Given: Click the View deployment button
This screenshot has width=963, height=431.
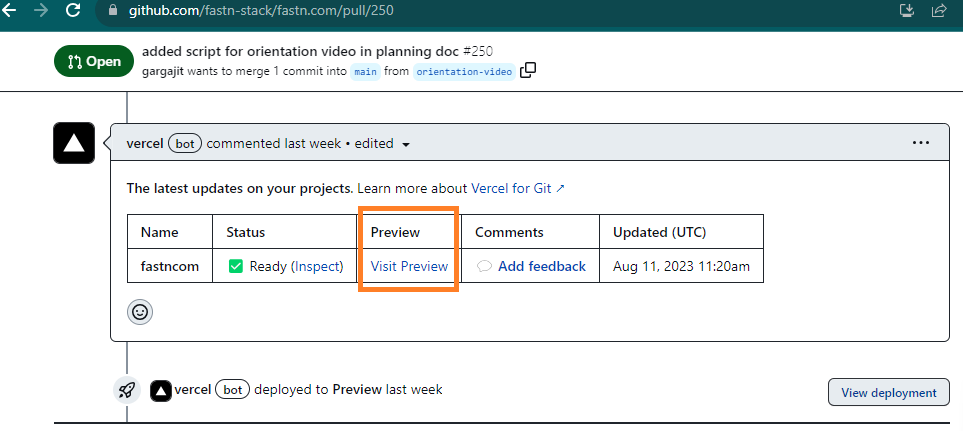Looking at the screenshot, I should 889,392.
